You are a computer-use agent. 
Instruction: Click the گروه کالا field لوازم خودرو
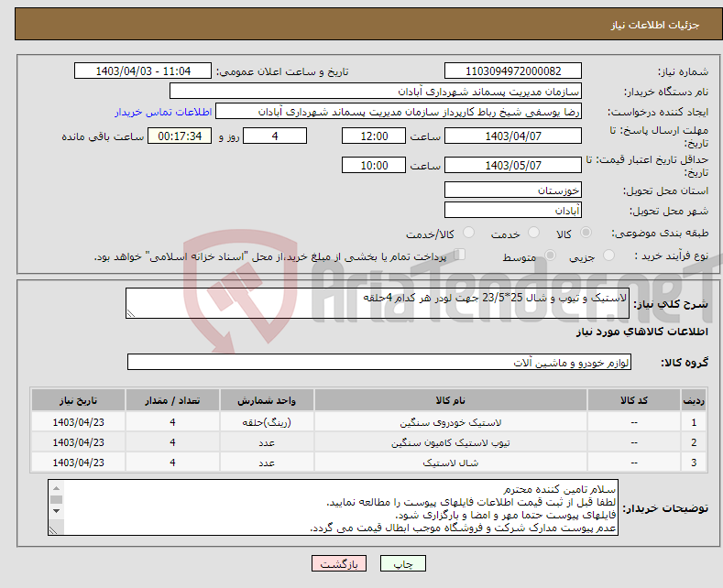379,362
